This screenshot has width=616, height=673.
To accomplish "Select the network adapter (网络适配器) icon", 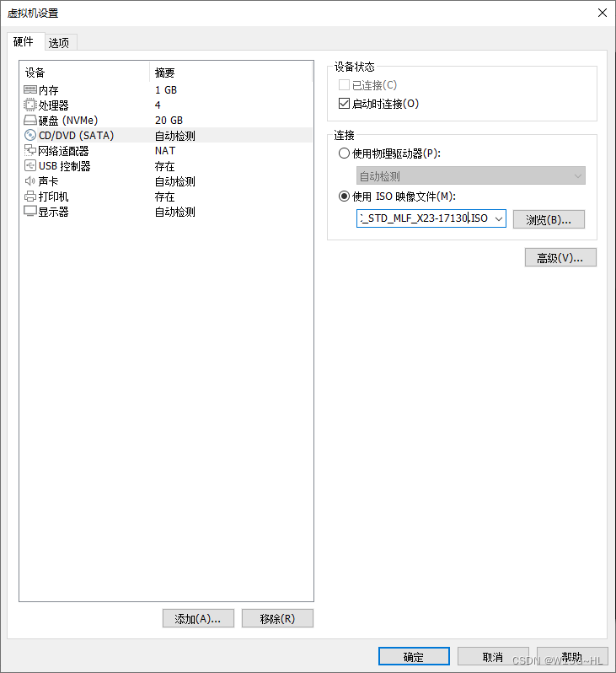I will [30, 150].
